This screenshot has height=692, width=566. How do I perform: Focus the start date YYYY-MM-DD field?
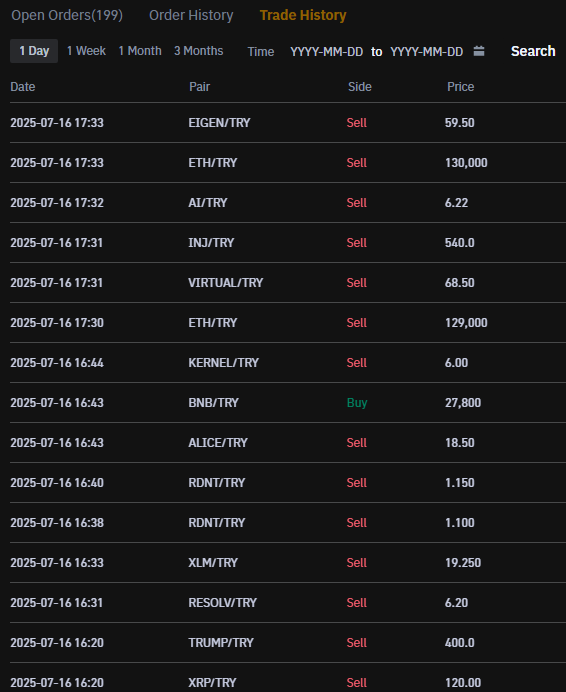click(x=327, y=52)
